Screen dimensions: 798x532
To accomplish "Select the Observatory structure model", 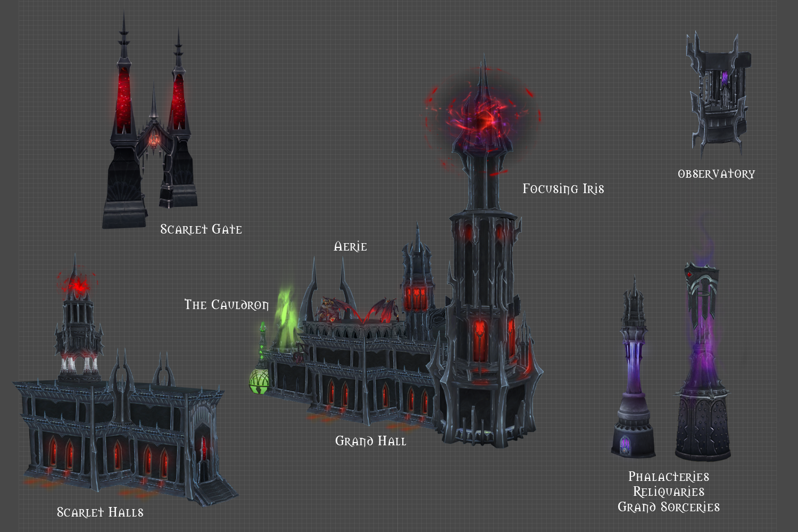I will [x=719, y=96].
